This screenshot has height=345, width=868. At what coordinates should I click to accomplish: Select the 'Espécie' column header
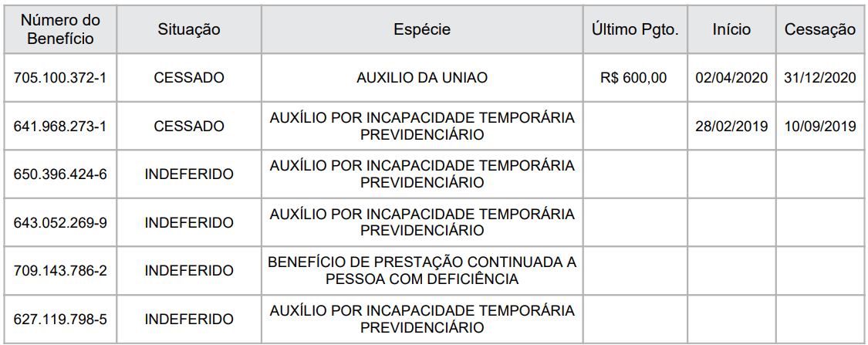422,29
